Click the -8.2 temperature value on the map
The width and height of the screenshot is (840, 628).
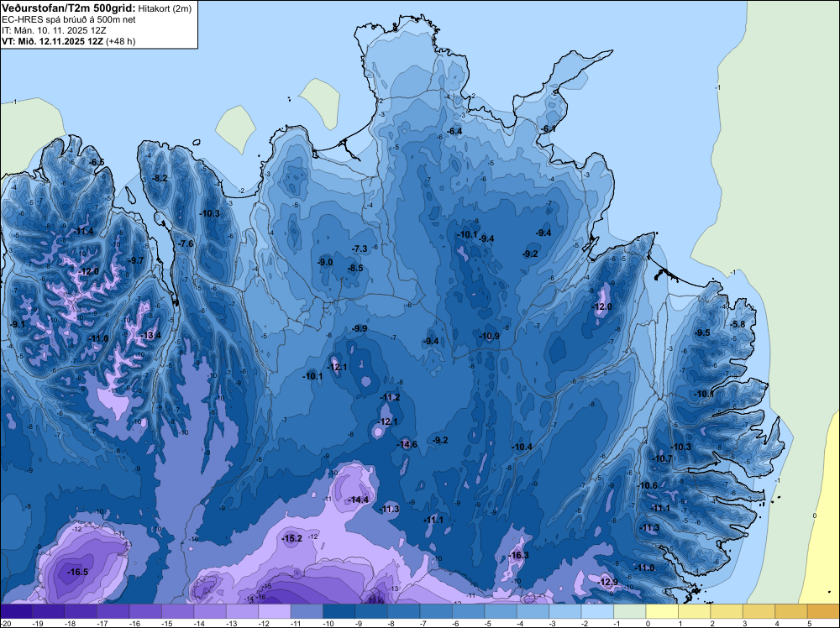pos(160,179)
